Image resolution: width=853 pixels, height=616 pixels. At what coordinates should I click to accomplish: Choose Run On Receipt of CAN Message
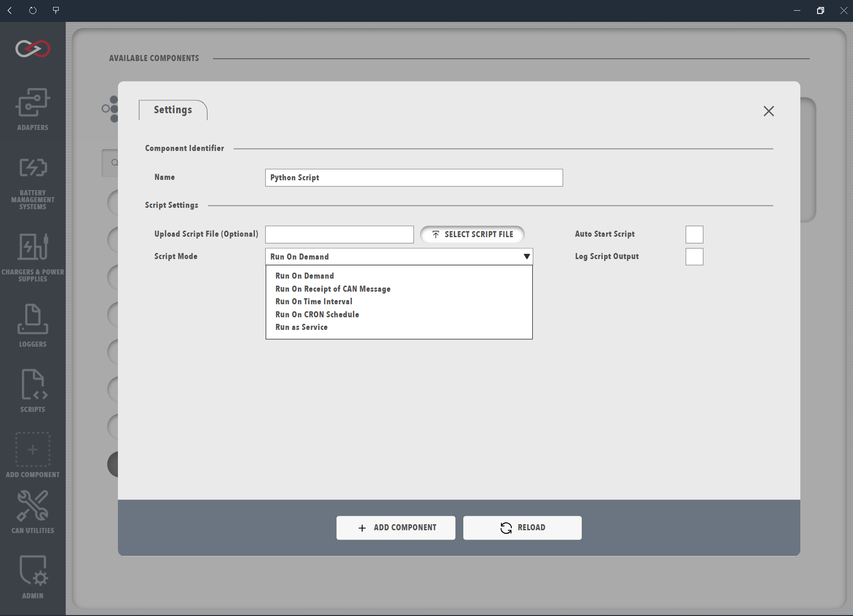point(333,289)
